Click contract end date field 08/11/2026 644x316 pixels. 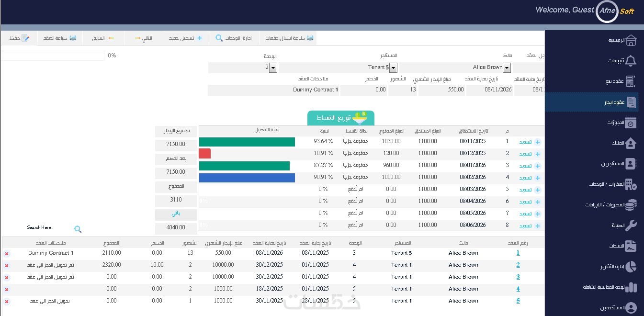tap(489, 90)
